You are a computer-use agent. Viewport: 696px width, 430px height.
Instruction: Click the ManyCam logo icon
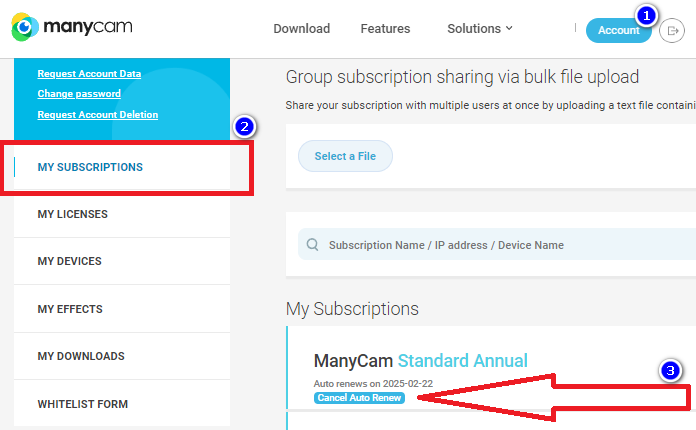tap(26, 28)
